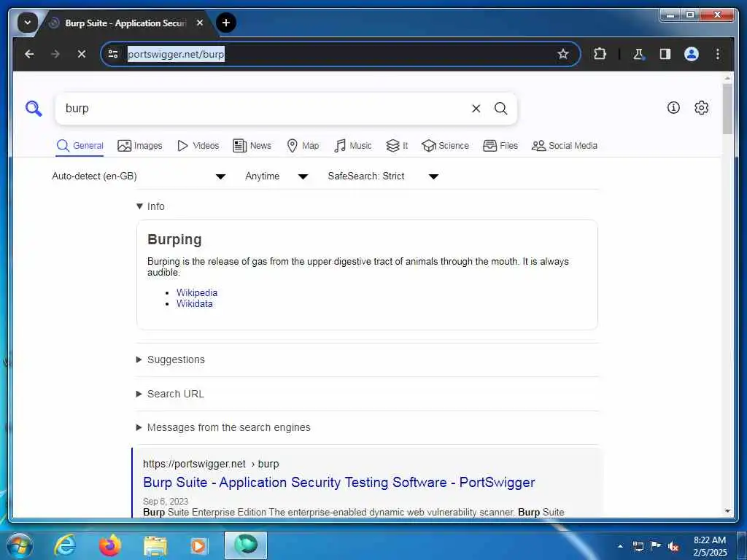Bookmark this page with the star icon
Image resolution: width=747 pixels, height=560 pixels.
point(563,54)
